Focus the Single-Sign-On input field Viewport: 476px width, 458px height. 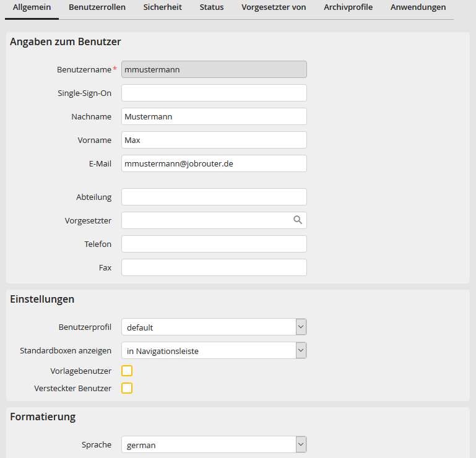[x=214, y=93]
